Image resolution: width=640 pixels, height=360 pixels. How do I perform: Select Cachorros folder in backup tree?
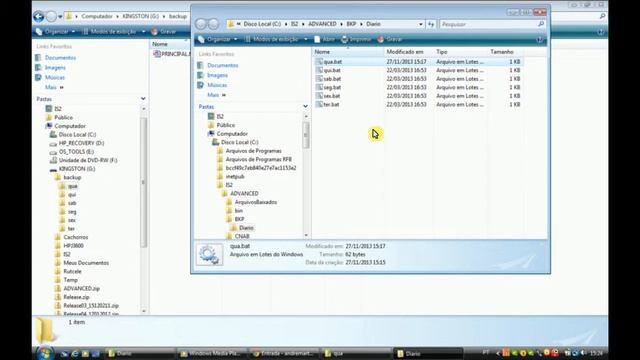point(76,237)
